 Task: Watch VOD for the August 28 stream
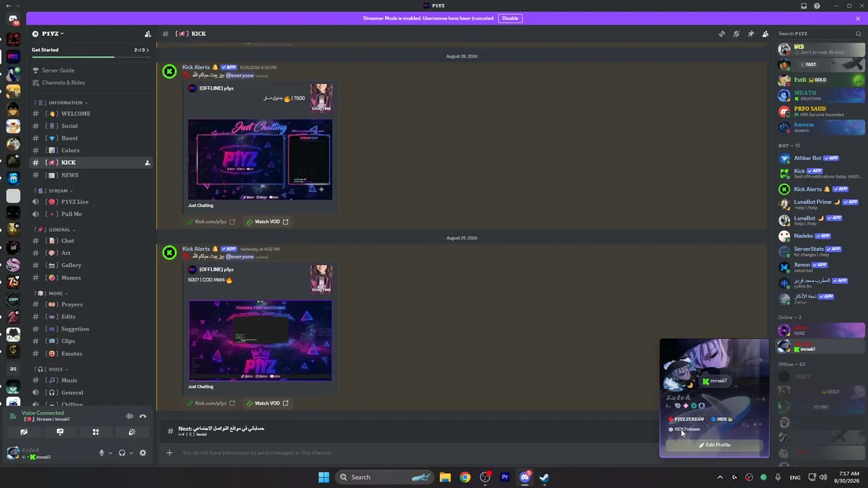point(267,222)
